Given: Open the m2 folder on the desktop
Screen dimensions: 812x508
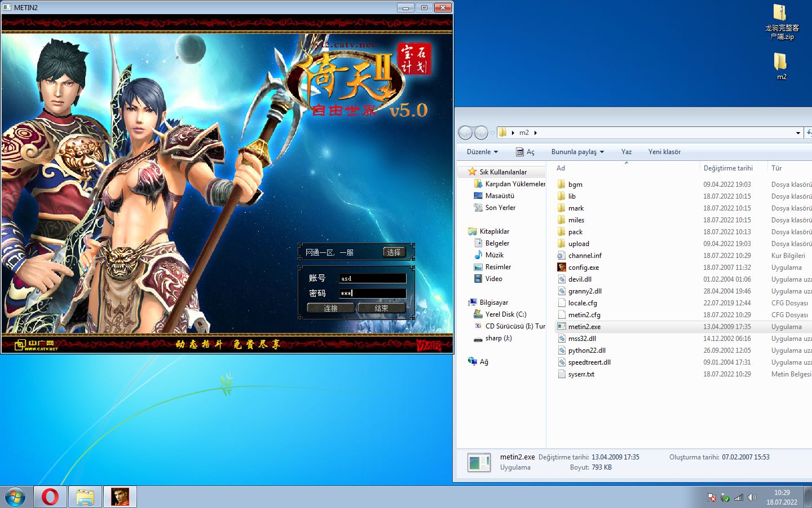Looking at the screenshot, I should pos(780,65).
